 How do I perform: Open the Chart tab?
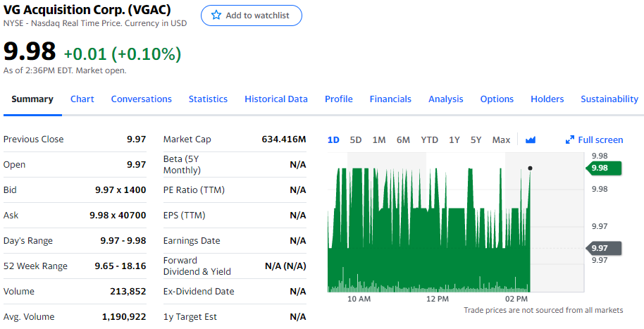coord(82,99)
